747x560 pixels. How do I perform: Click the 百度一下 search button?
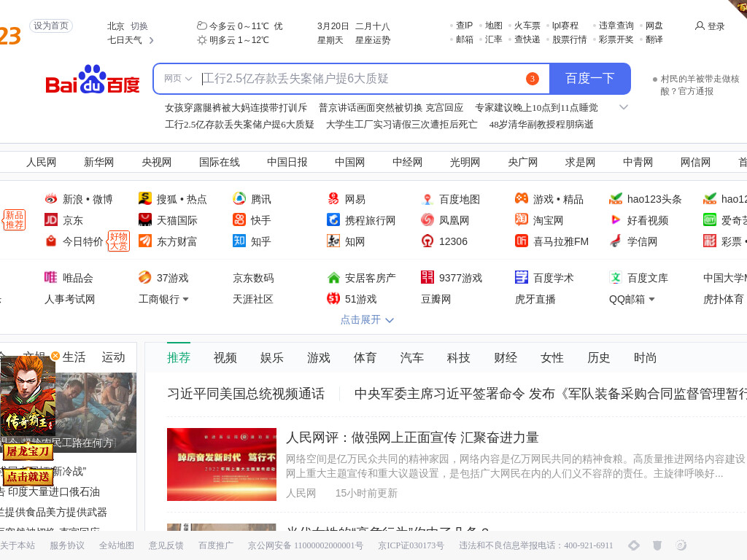(x=589, y=79)
